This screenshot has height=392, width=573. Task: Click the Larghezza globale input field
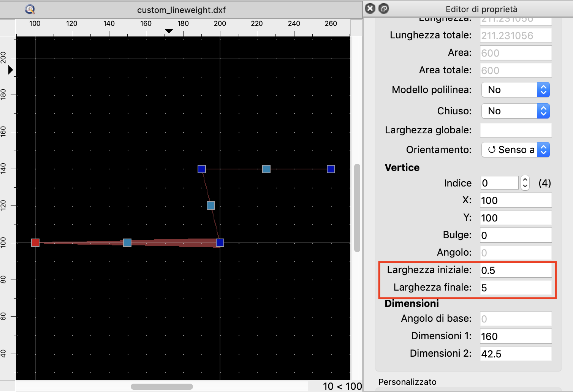click(x=516, y=130)
